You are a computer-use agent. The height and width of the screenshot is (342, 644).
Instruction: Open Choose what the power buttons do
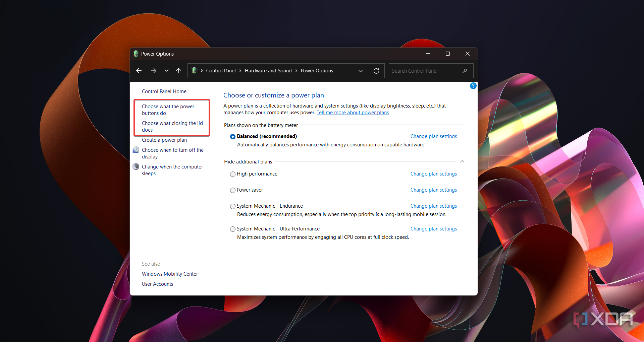click(x=168, y=110)
